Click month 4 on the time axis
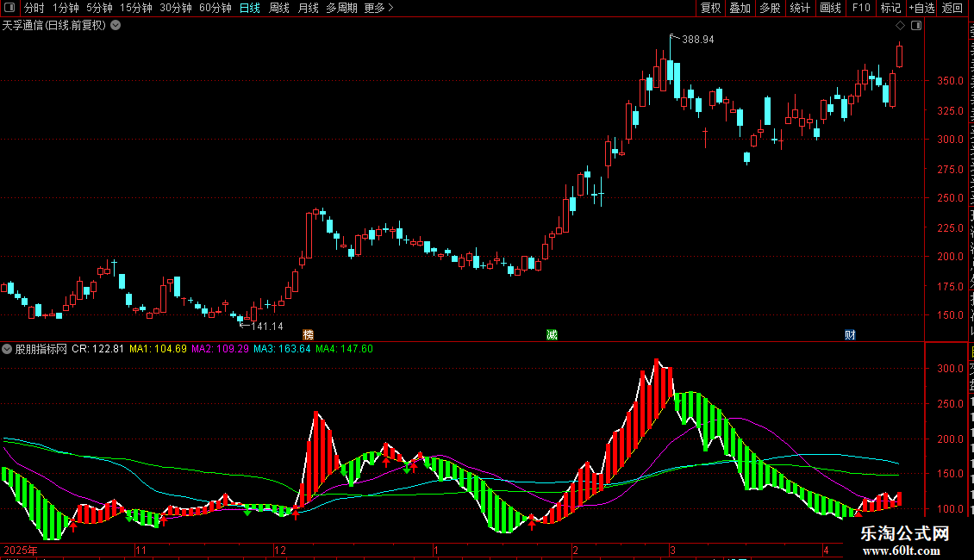974x560 pixels. 826,550
